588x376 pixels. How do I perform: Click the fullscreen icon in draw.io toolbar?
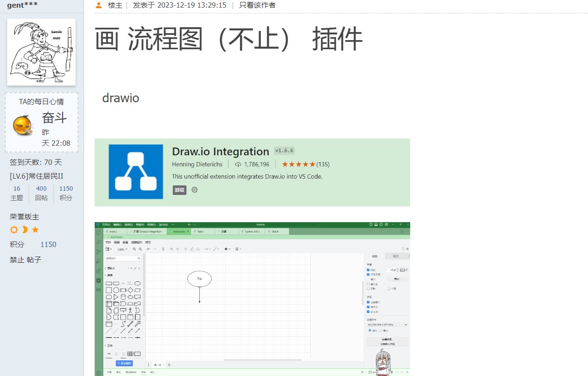coord(403,249)
